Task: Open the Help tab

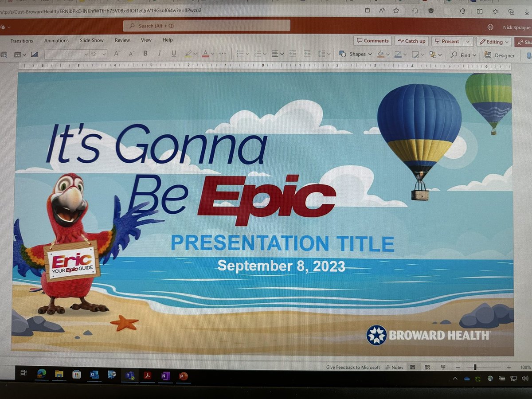Action: [x=168, y=40]
